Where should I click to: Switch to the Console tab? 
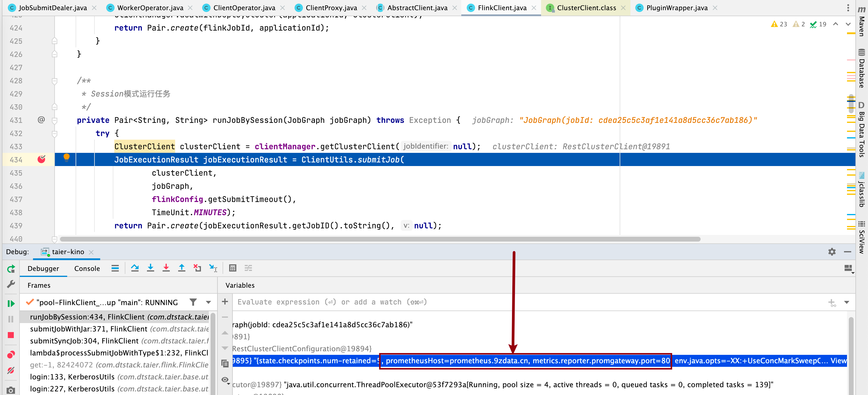(x=87, y=269)
